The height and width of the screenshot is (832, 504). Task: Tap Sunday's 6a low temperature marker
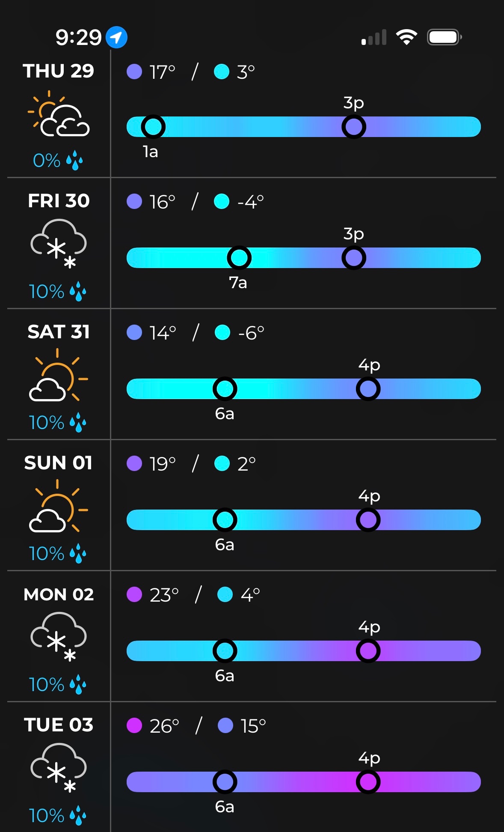(x=225, y=520)
